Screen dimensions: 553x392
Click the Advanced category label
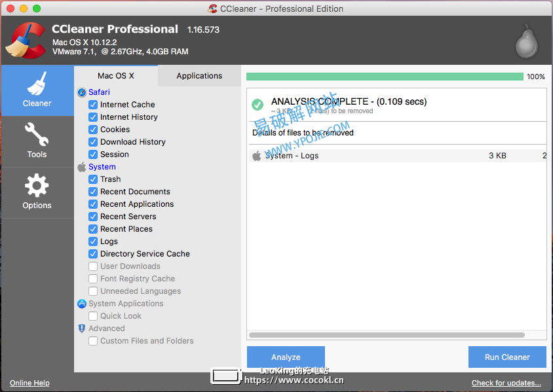[x=107, y=329]
